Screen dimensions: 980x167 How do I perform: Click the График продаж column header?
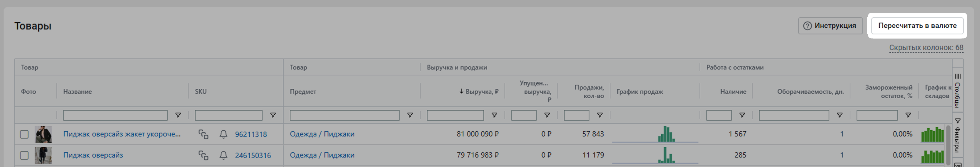[639, 91]
